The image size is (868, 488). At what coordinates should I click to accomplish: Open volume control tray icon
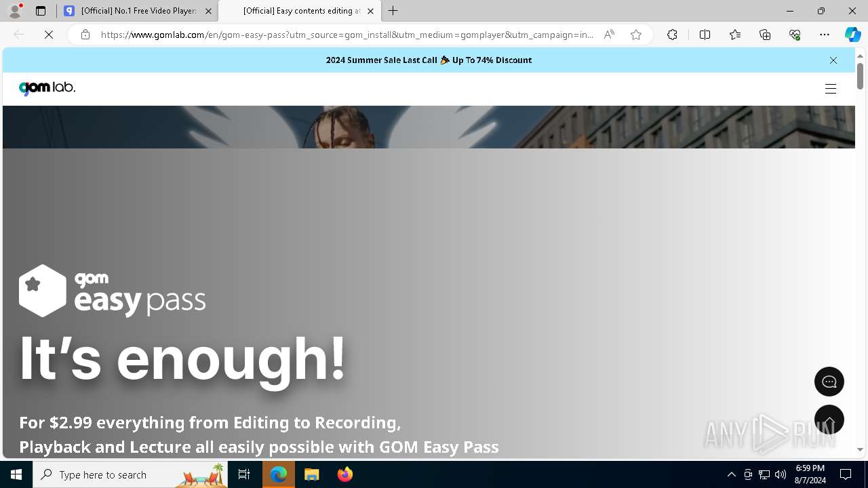[x=781, y=474]
